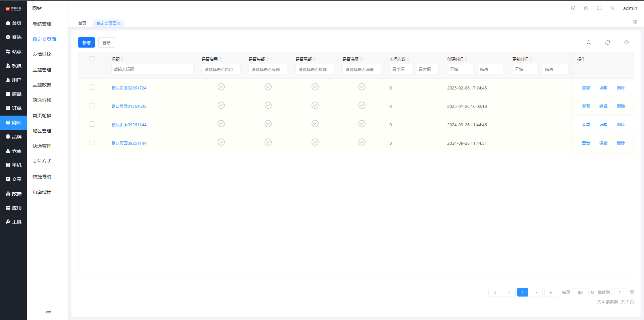This screenshot has height=320, width=644.
Task: Click 编辑 link for 默认页面02061724
Action: [x=603, y=88]
